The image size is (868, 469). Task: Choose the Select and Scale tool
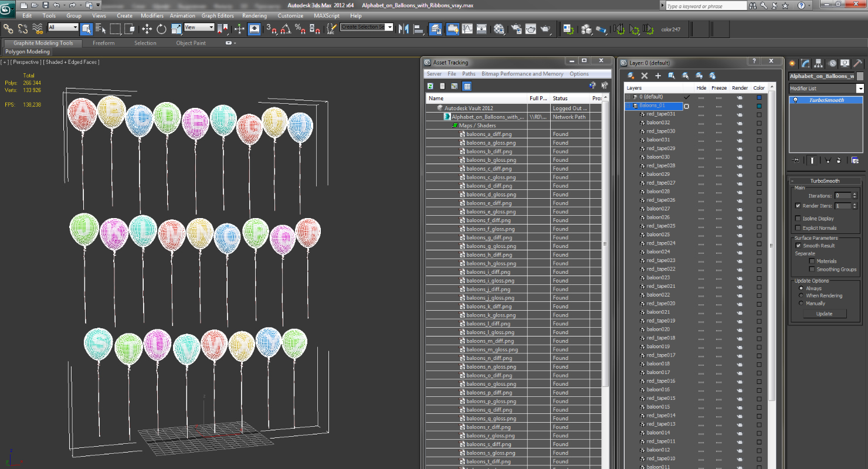click(x=175, y=28)
